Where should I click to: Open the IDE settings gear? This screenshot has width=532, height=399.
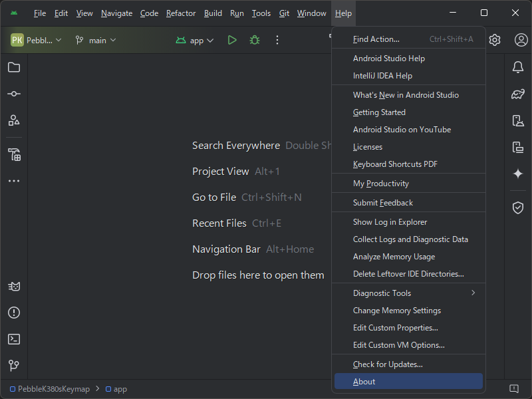495,40
